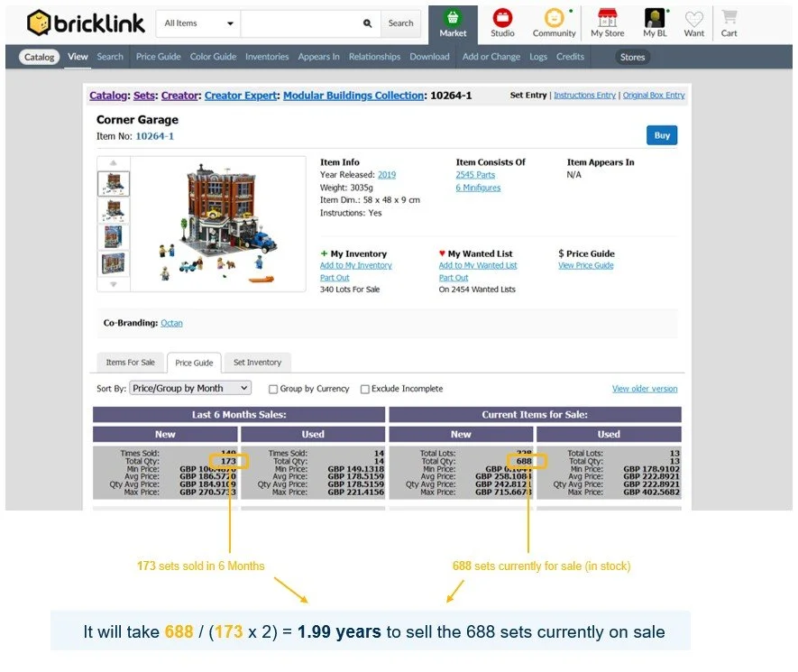Image resolution: width=798 pixels, height=672 pixels.
Task: Click the Last 6 Months Sales header
Action: coord(239,414)
